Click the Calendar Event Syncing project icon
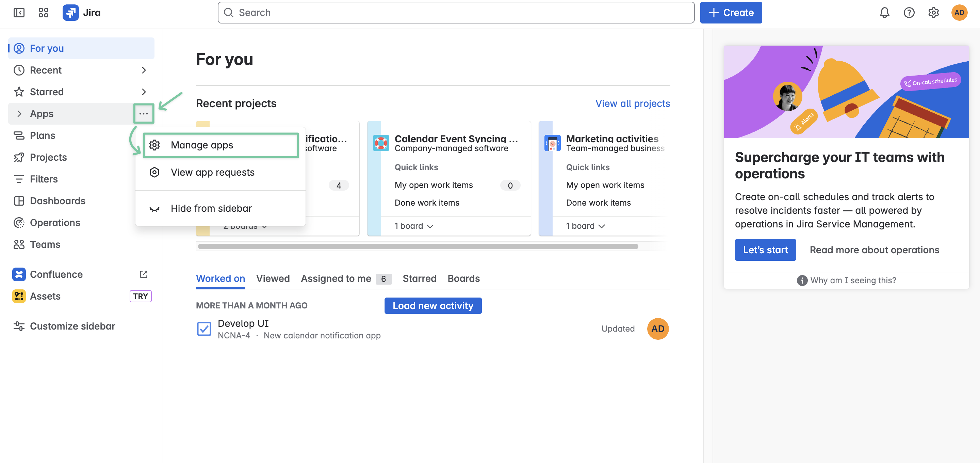Image resolution: width=980 pixels, height=463 pixels. pos(381,143)
